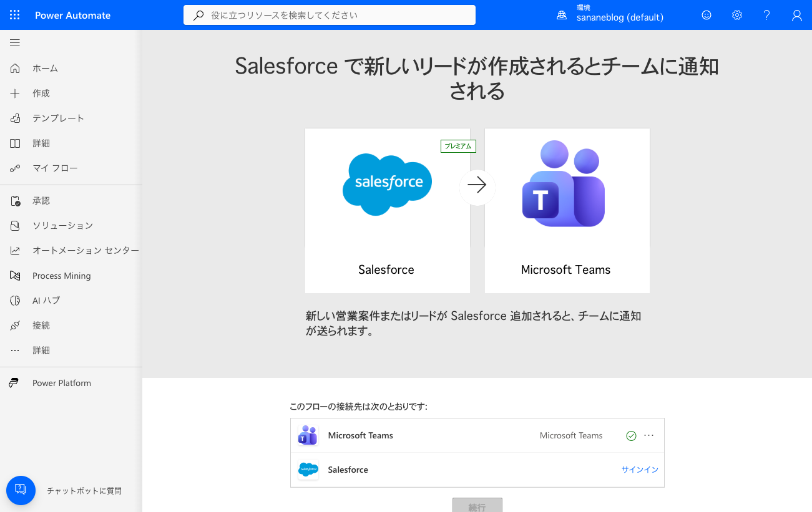Screen dimensions: 812x512
Task: Open the sananeblog environment selector
Action: [x=620, y=15]
